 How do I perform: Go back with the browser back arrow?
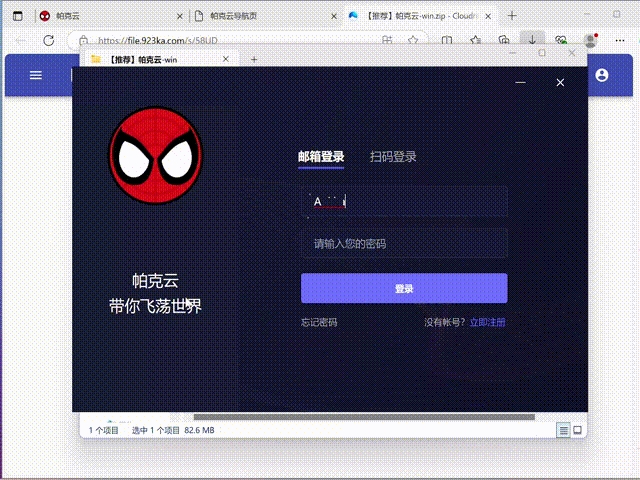coord(20,41)
